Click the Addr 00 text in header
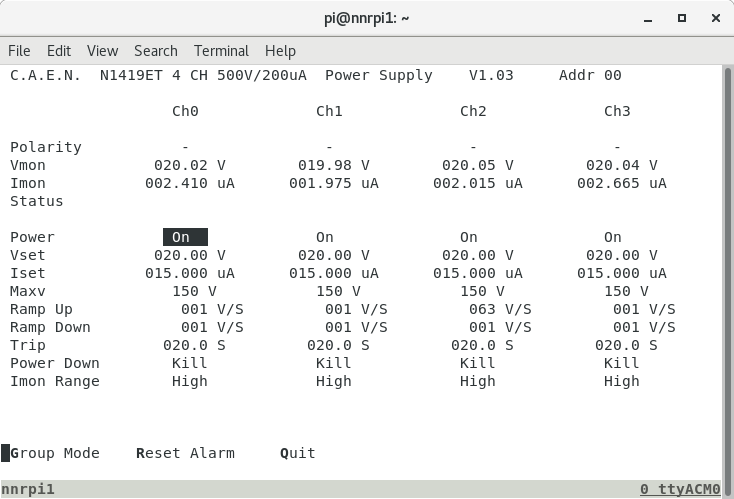 [590, 75]
